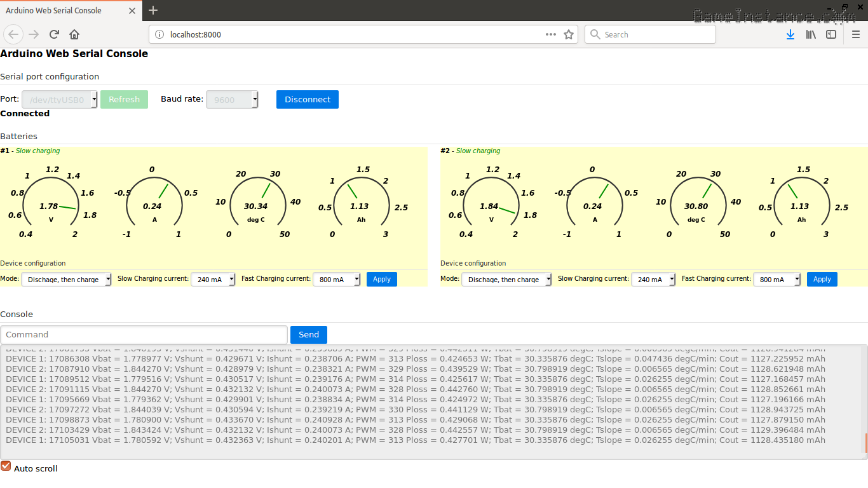Click the console log scrollbar thumb
Viewport: 868px width, 488px height.
(x=865, y=444)
